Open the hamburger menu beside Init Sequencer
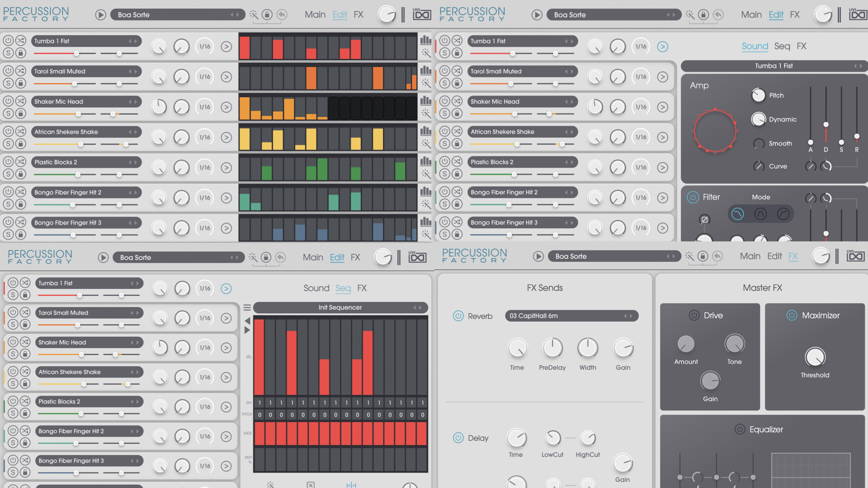Screen dimensions: 868x488 pos(247,308)
